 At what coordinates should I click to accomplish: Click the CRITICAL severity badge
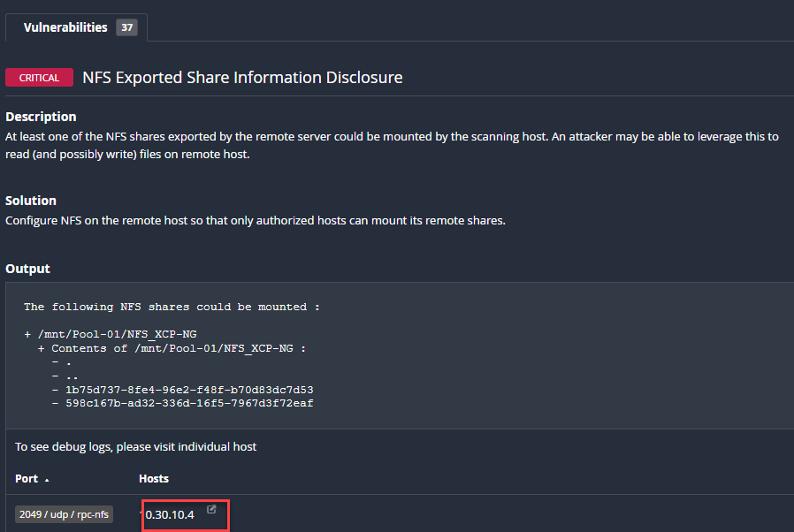pos(39,78)
